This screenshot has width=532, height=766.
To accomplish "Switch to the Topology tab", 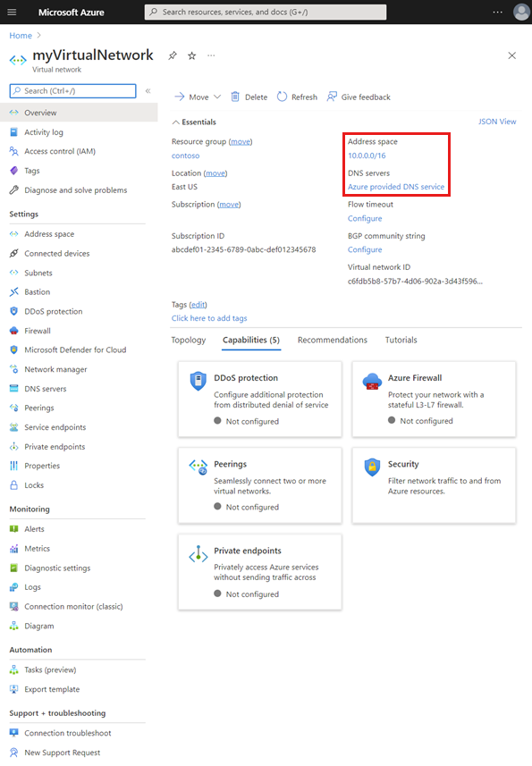I will [x=188, y=340].
